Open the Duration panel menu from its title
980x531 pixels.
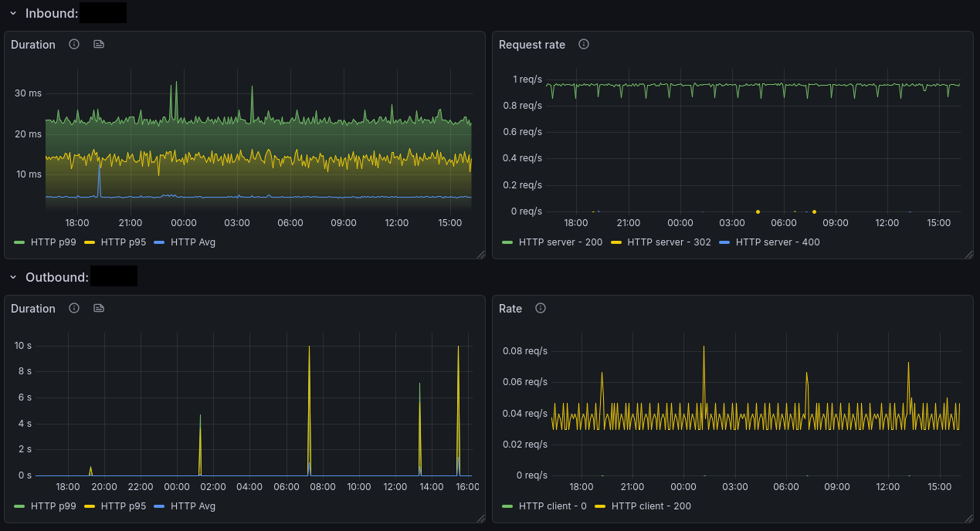(x=32, y=44)
